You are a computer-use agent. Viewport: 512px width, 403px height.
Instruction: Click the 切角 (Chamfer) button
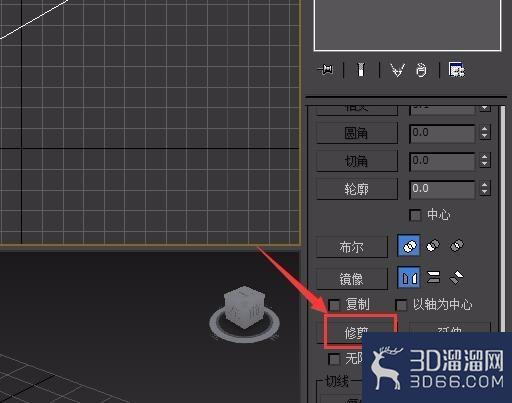[357, 161]
